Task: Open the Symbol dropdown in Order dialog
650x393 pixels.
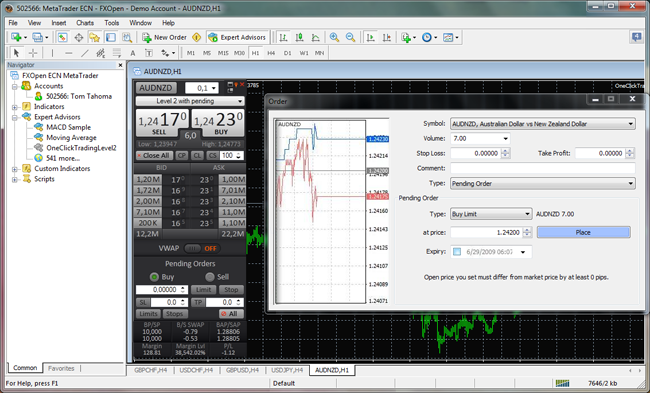Action: pyautogui.click(x=543, y=124)
